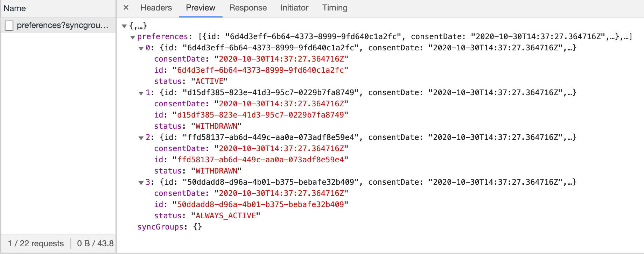Viewport: 644px width, 254px height.
Task: Select the Preview tab
Action: click(201, 8)
